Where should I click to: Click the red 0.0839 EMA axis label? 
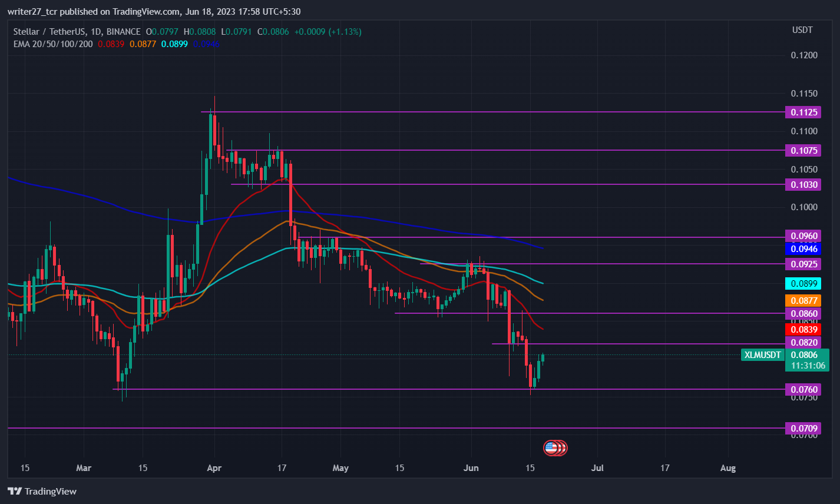click(x=803, y=329)
